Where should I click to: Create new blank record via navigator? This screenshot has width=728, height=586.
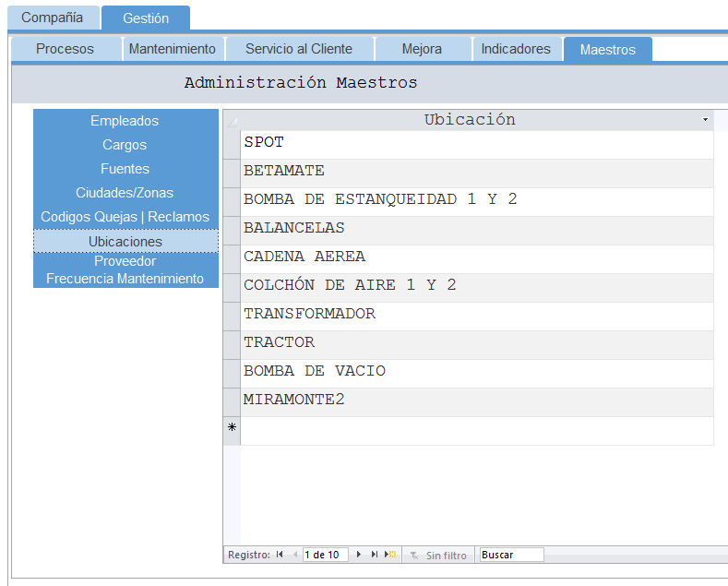[390, 555]
